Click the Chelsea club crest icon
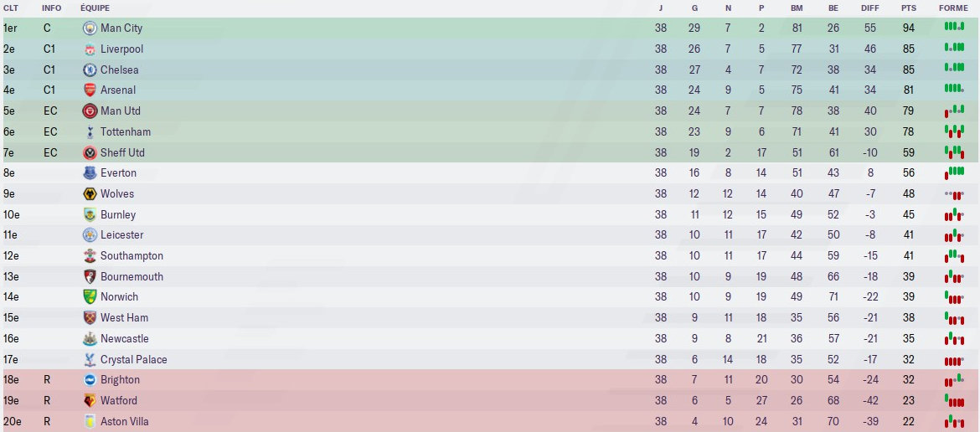This screenshot has width=980, height=432. tap(90, 69)
